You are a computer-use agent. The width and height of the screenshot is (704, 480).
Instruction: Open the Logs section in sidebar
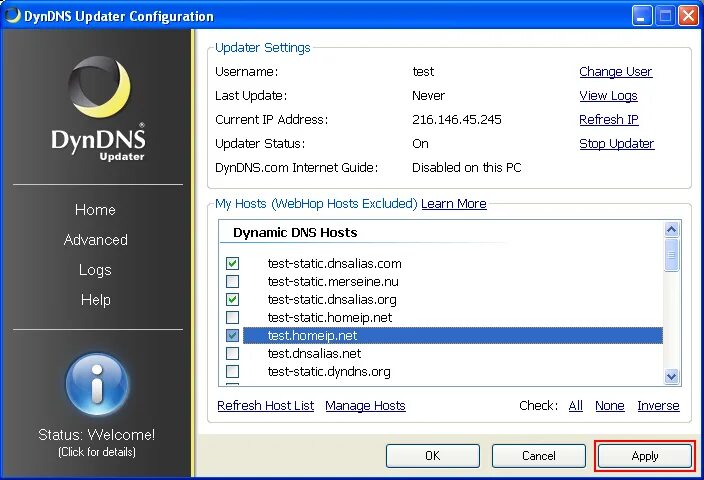(x=95, y=270)
